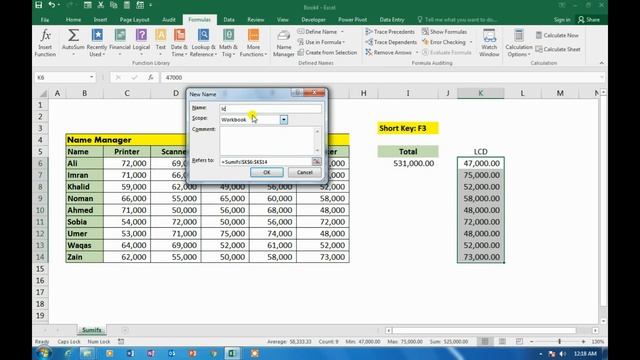The height and width of the screenshot is (360, 640).
Task: Open Recently Used functions
Action: tap(97, 43)
